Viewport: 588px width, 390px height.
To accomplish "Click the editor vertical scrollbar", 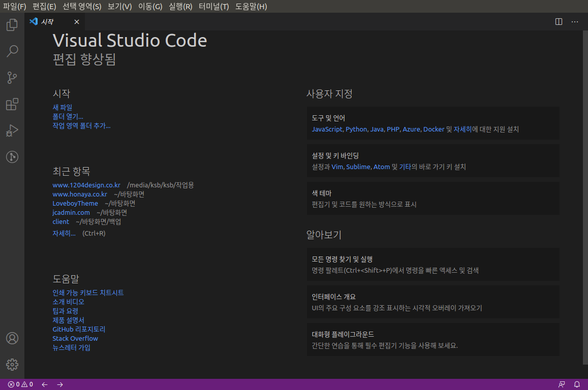I will 585,197.
